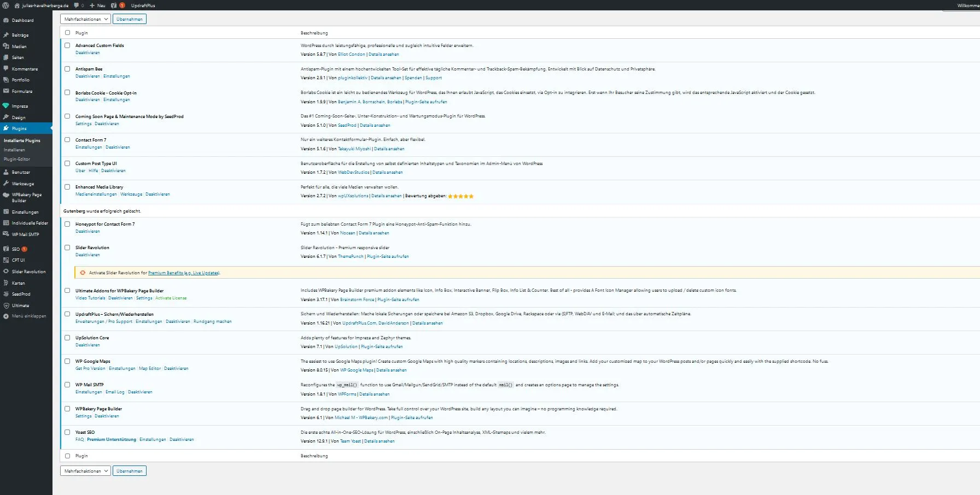
Task: Click the Individuelle Felder icon
Action: pos(6,223)
